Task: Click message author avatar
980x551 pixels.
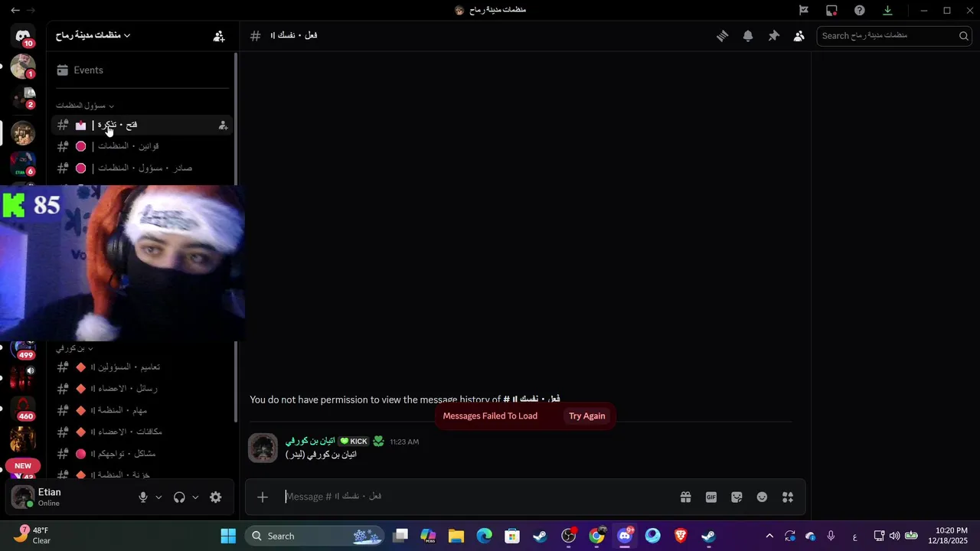Action: click(263, 448)
